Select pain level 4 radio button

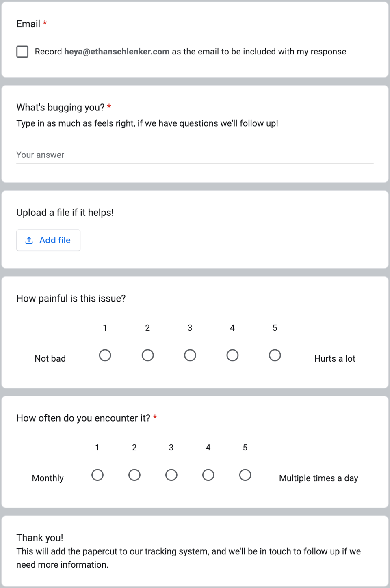pyautogui.click(x=232, y=355)
